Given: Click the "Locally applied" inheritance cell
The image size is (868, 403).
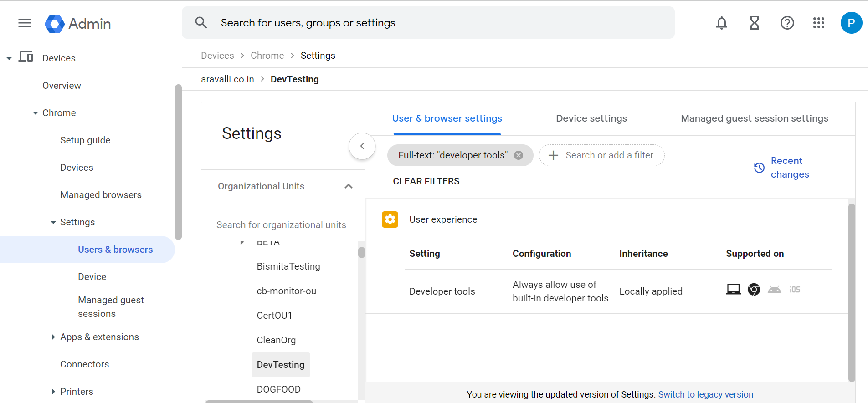Looking at the screenshot, I should (651, 291).
